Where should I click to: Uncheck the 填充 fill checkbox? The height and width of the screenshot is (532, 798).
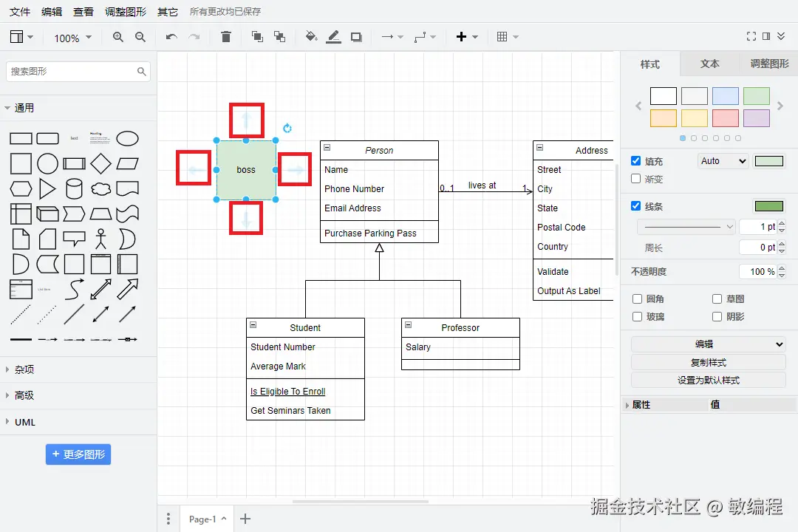(635, 161)
